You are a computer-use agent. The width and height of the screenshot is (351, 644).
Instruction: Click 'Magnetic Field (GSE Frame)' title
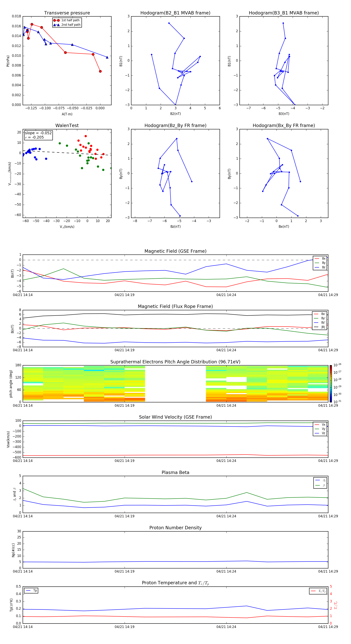pos(175,251)
